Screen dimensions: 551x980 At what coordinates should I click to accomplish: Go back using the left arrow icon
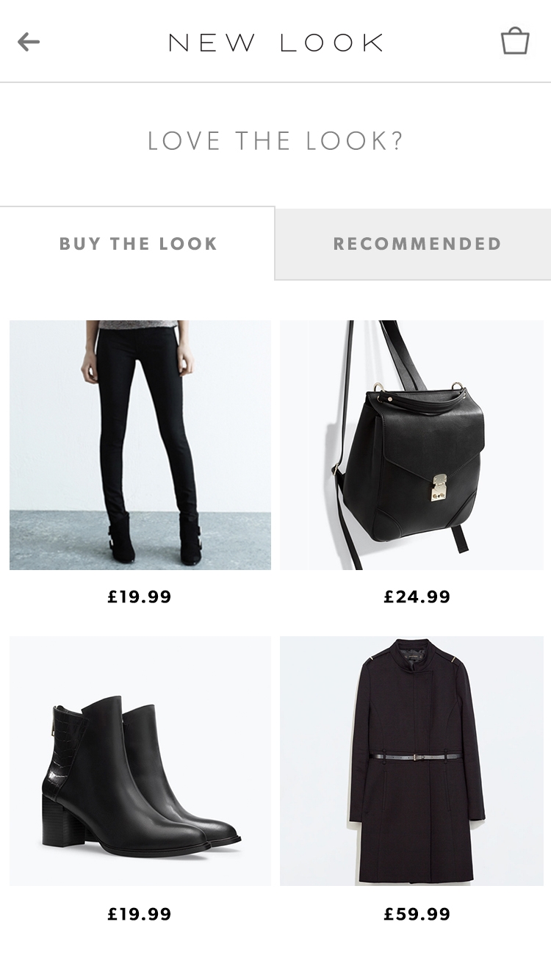[29, 42]
